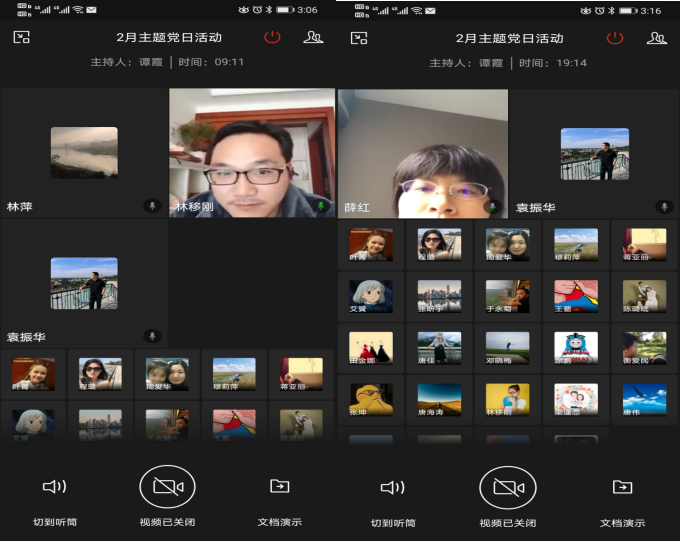Open 文档演示 folder icon in left screen
Screen dimensions: 680x541
click(279, 487)
